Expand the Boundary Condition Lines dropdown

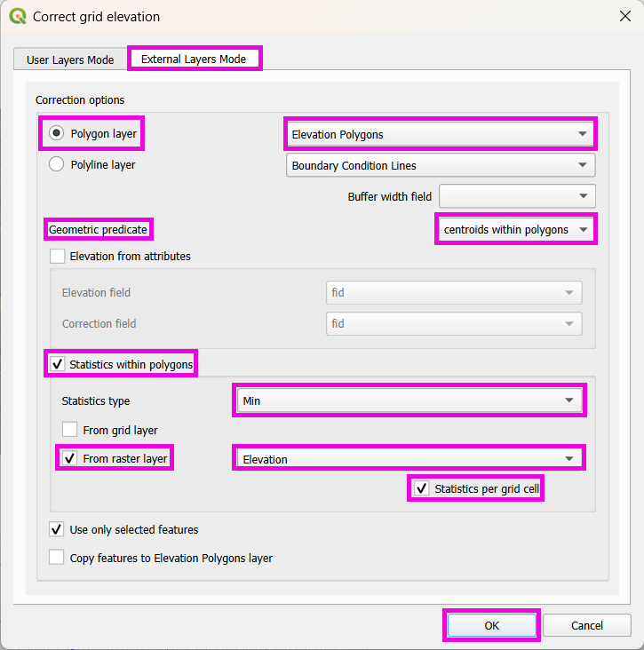click(440, 165)
